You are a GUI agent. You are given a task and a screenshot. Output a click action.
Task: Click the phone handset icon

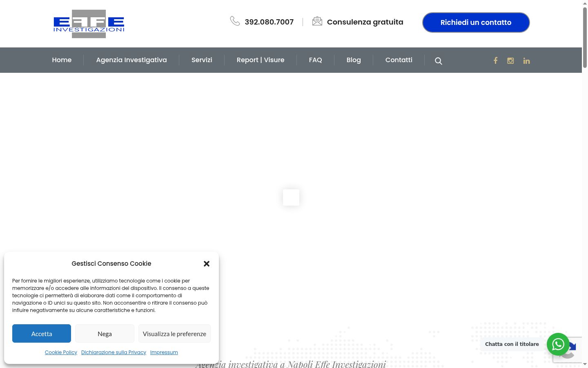(x=235, y=21)
